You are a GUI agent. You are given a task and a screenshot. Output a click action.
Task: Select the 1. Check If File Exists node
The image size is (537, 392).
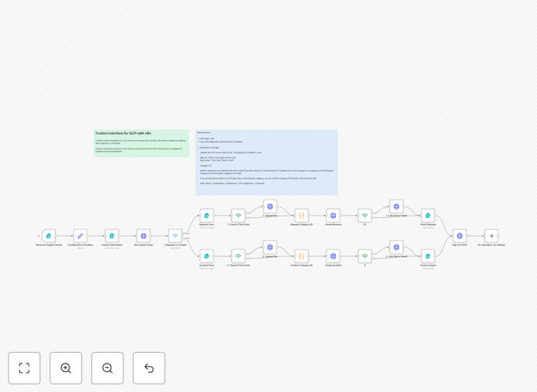(x=238, y=216)
